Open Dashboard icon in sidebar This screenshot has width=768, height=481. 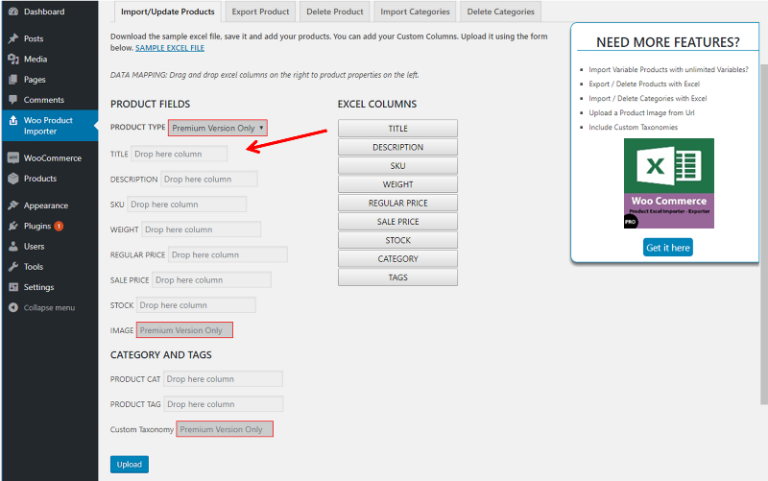(x=13, y=11)
